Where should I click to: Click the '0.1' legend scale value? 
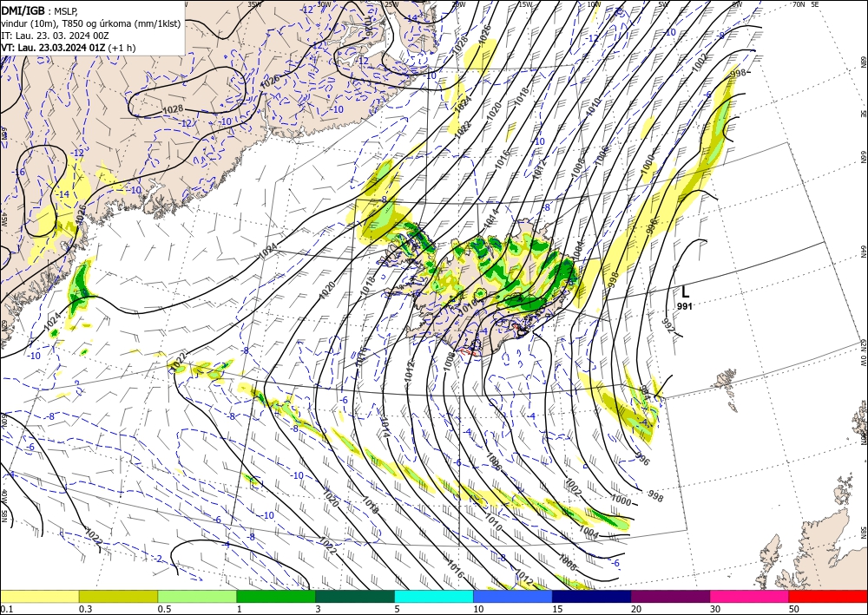coord(5,609)
